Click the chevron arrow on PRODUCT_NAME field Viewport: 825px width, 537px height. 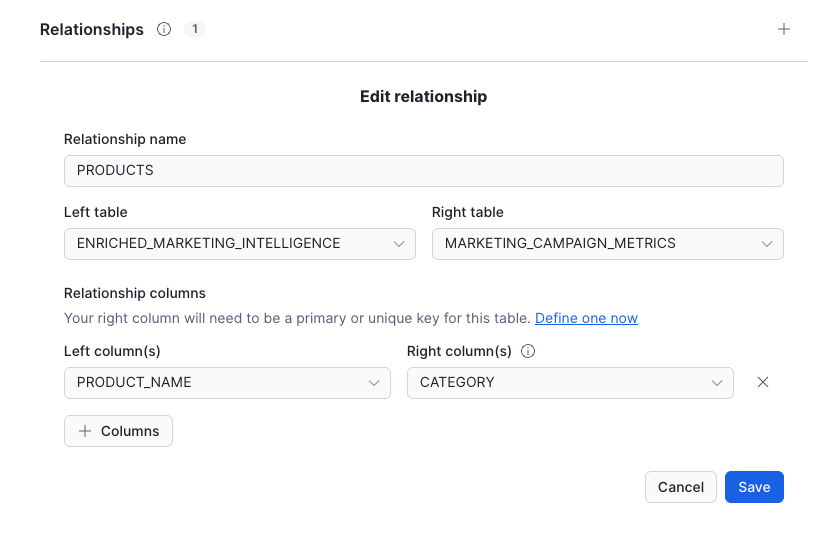374,383
